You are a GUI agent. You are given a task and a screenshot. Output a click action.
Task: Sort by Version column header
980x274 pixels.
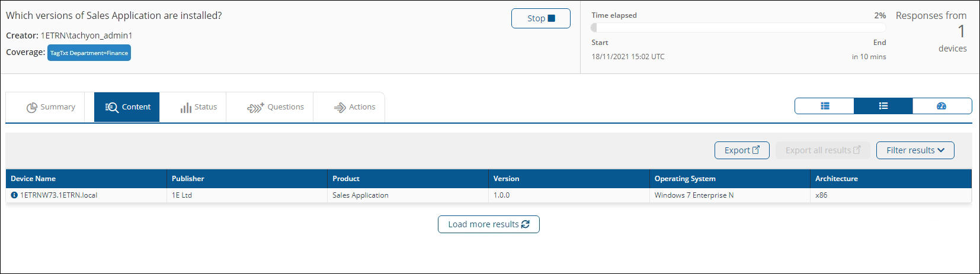(x=506, y=179)
